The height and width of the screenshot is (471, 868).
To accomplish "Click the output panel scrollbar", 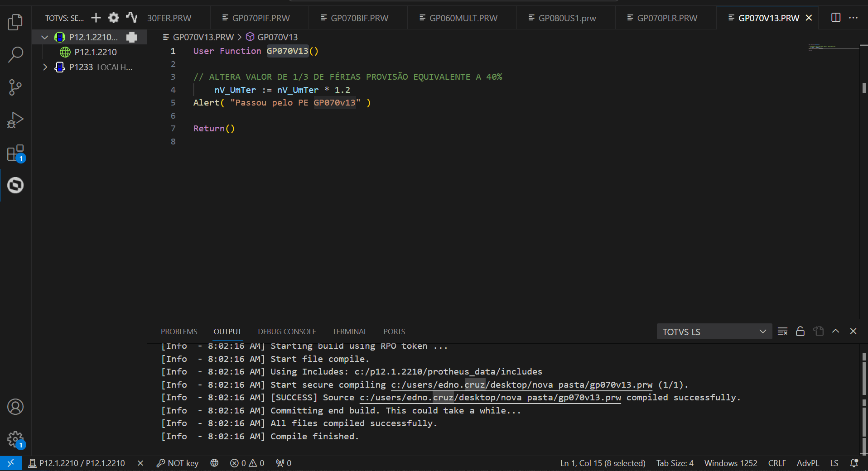I will (864, 399).
